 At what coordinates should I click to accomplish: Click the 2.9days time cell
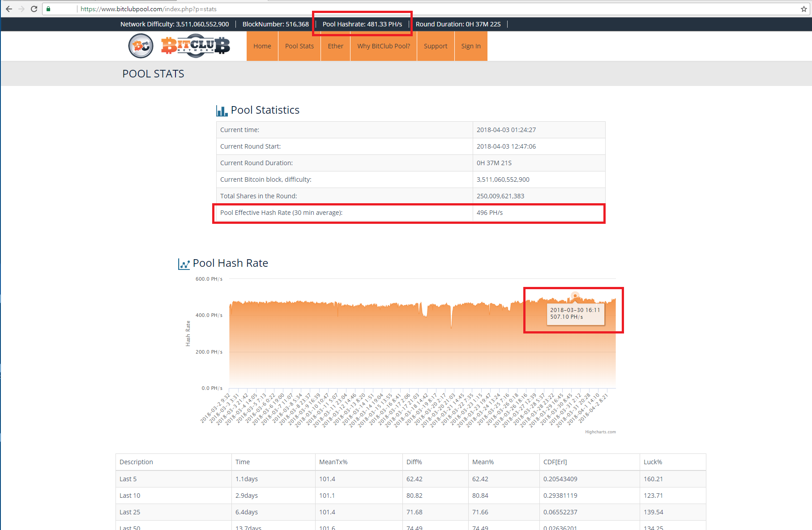tap(247, 496)
